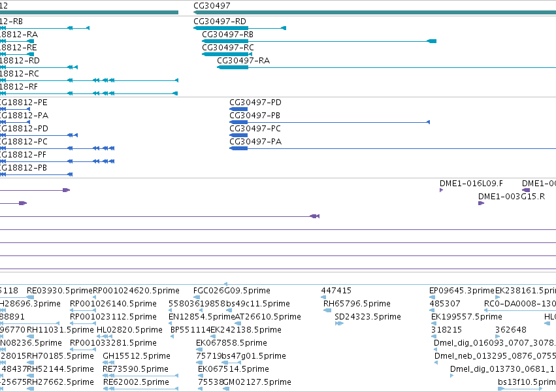Select EST label RH52144.5prime
Image resolution: width=556 pixels, height=392 pixels.
[60, 369]
